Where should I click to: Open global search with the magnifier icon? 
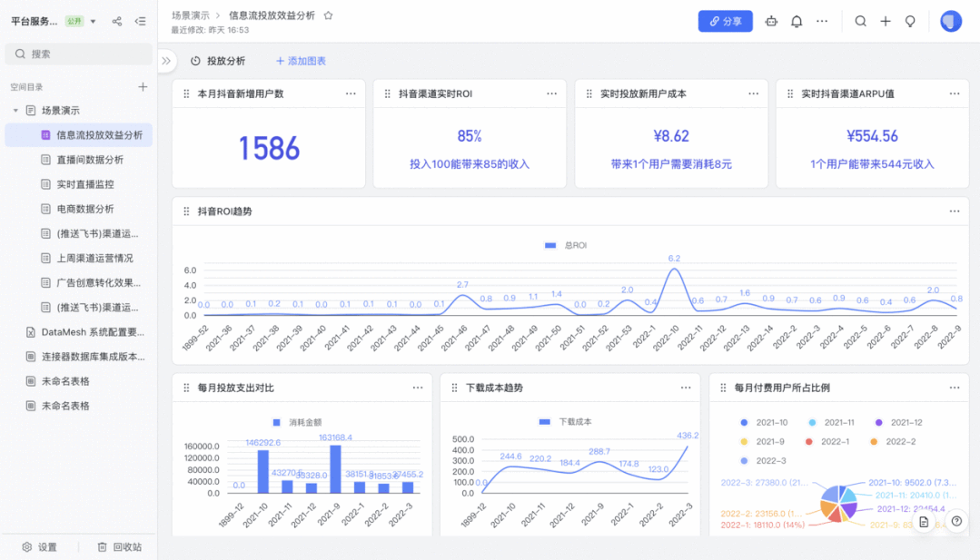(x=860, y=21)
